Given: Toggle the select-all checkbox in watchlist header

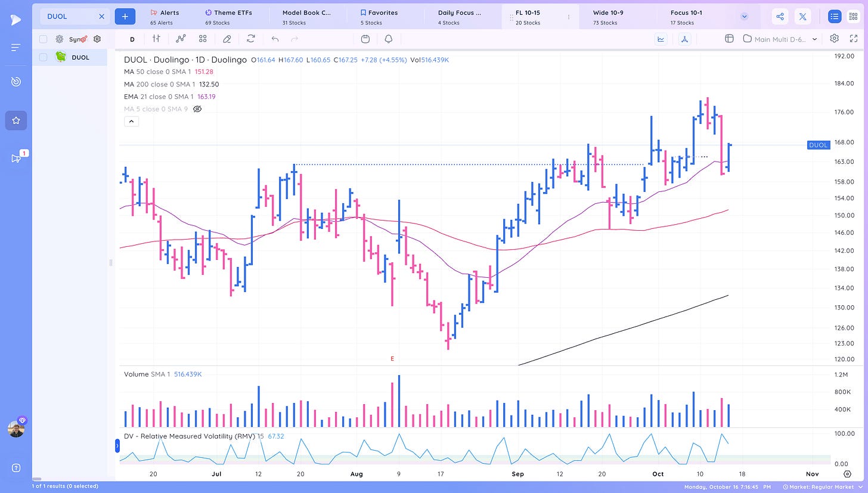Looking at the screenshot, I should 44,39.
